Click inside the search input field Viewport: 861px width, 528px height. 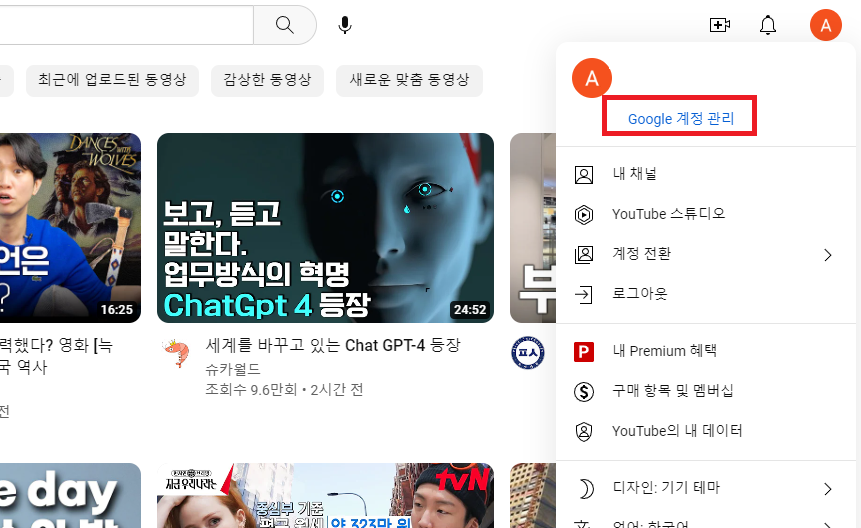(126, 25)
